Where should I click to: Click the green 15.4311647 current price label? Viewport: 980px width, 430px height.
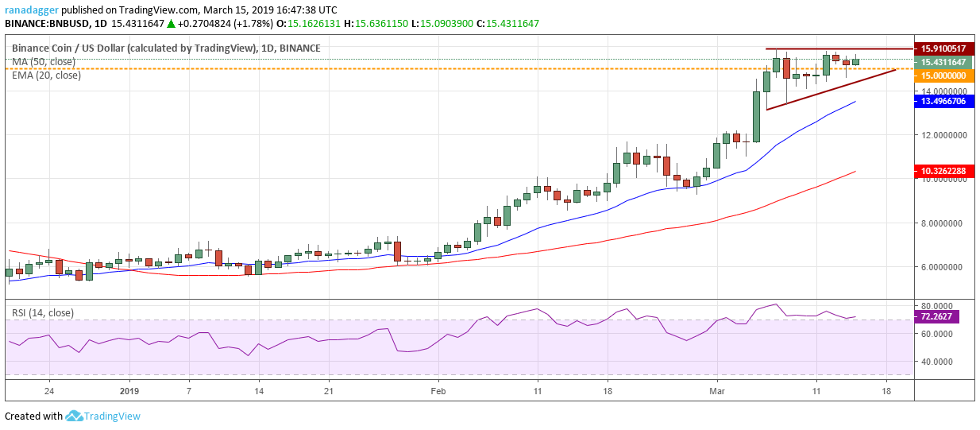coord(943,62)
